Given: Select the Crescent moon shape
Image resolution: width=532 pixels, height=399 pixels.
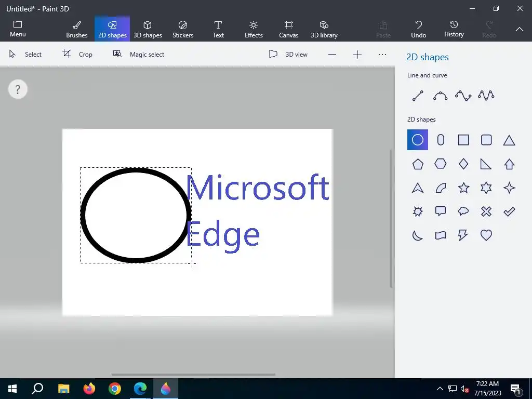Looking at the screenshot, I should coord(418,235).
